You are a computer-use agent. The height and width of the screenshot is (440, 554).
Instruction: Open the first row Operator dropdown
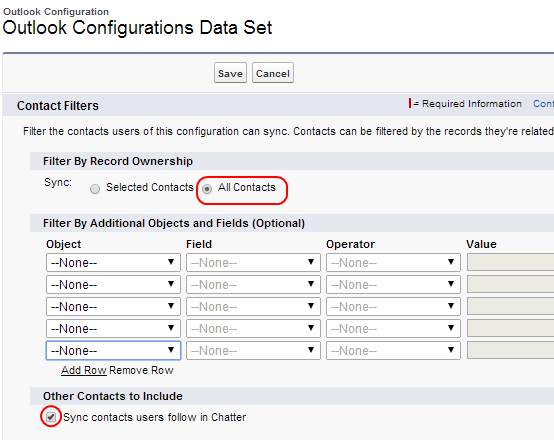coord(393,262)
